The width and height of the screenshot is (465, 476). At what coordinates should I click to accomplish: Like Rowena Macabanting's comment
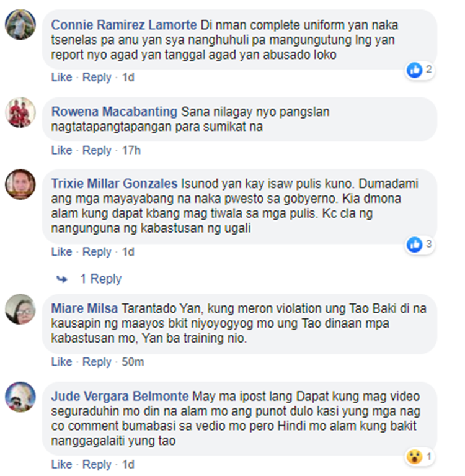tap(61, 150)
